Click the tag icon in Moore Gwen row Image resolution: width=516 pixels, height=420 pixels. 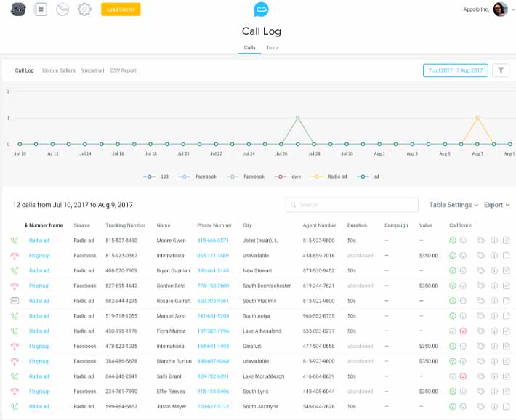(x=481, y=241)
